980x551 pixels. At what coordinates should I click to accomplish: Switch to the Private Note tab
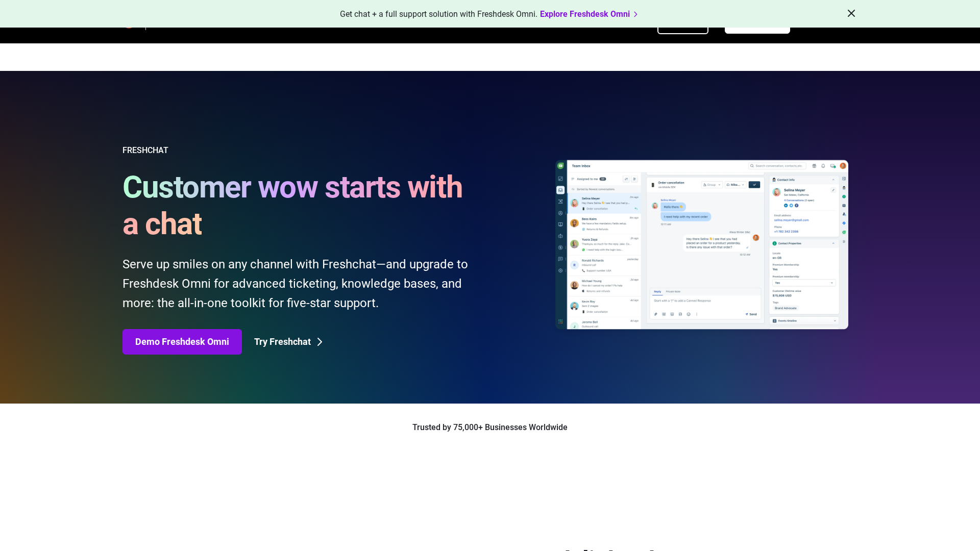[x=673, y=292]
